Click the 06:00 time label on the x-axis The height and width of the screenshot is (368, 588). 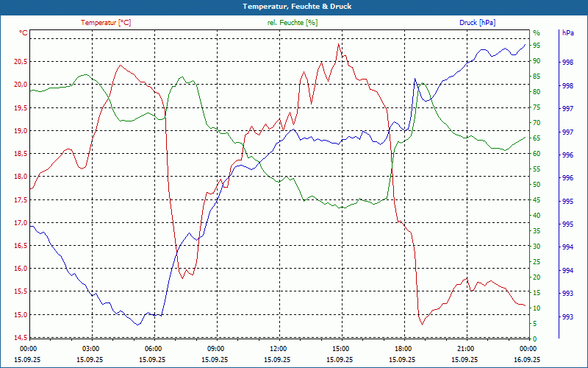click(154, 348)
